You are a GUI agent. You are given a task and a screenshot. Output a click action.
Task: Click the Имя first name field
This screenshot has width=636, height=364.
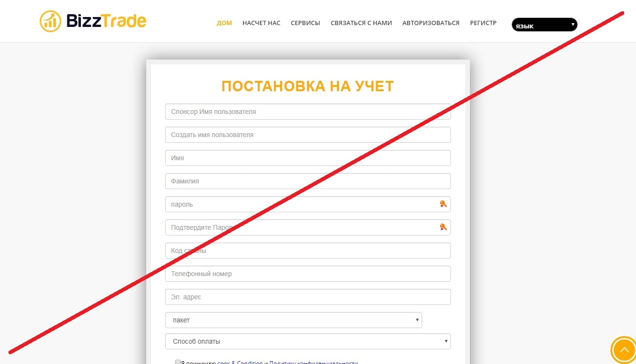(308, 158)
